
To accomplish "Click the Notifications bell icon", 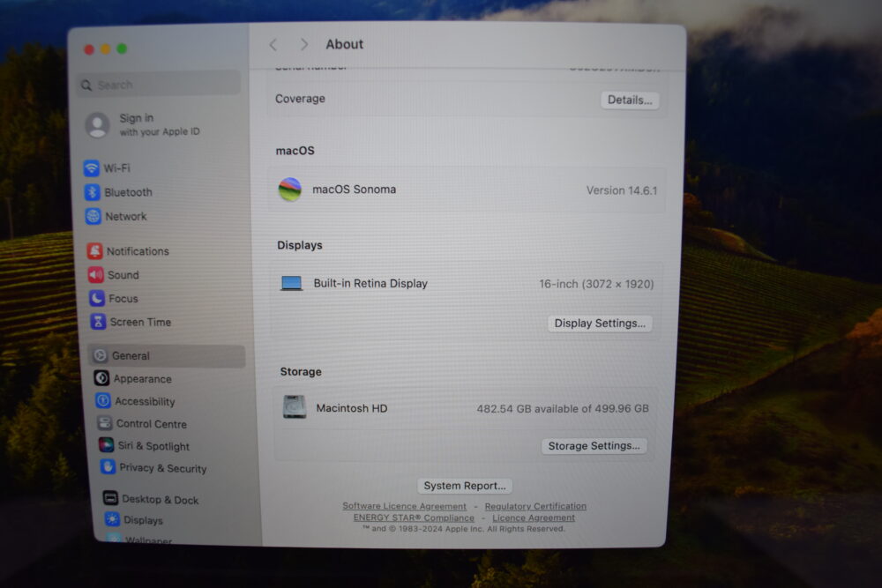I will point(95,250).
